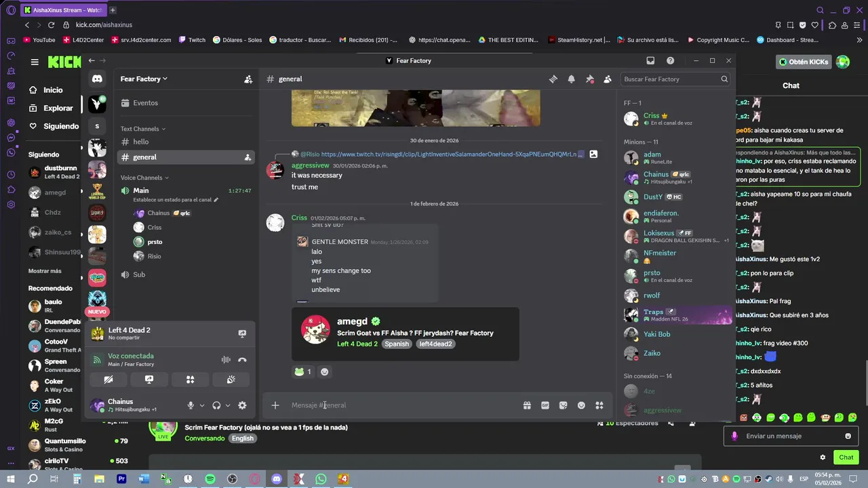Open Left 4 Dead 2 link in amegd embed
The width and height of the screenshot is (868, 488).
coord(357,344)
